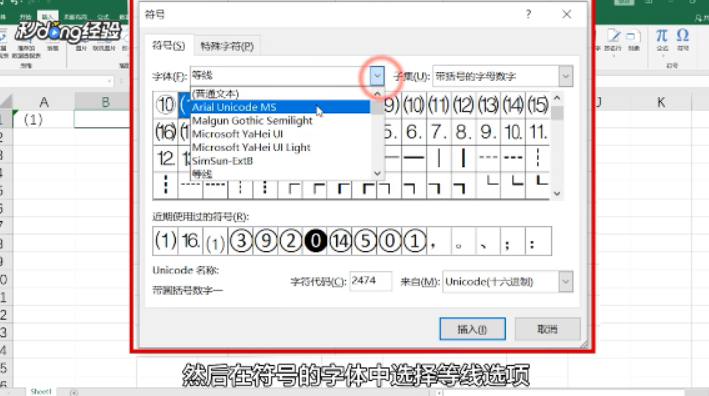Open the 公式 ribbon tab in Excel
The image size is (709, 396).
103,17
